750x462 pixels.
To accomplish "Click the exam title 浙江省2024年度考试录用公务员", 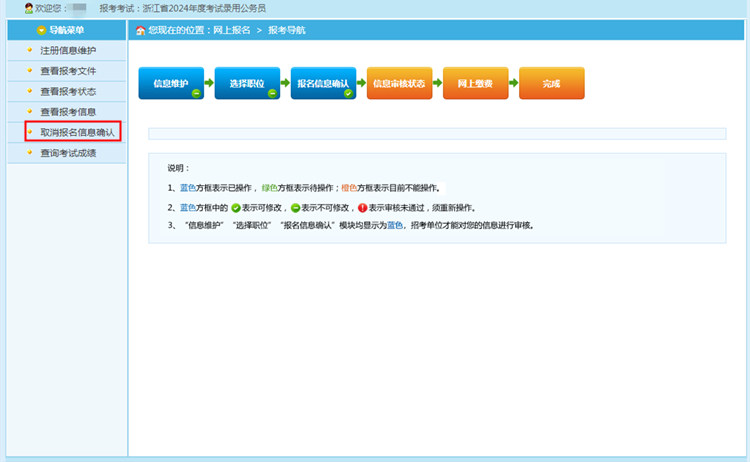I will click(x=204, y=8).
